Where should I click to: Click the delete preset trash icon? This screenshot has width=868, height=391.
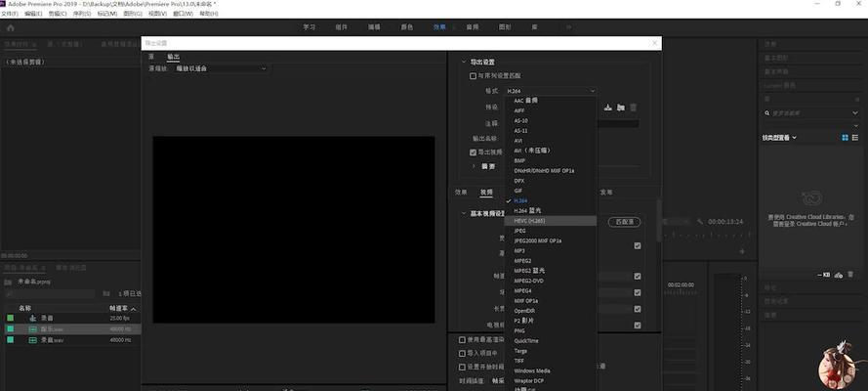(x=634, y=107)
